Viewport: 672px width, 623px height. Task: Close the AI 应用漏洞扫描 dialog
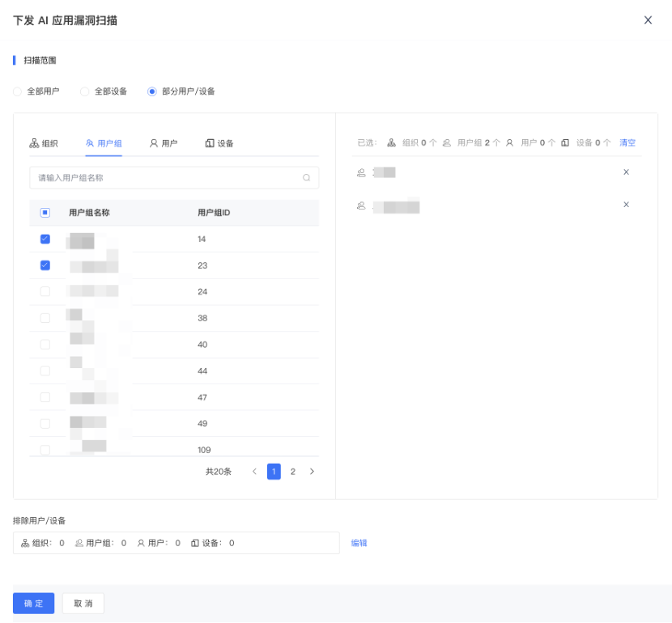[648, 20]
